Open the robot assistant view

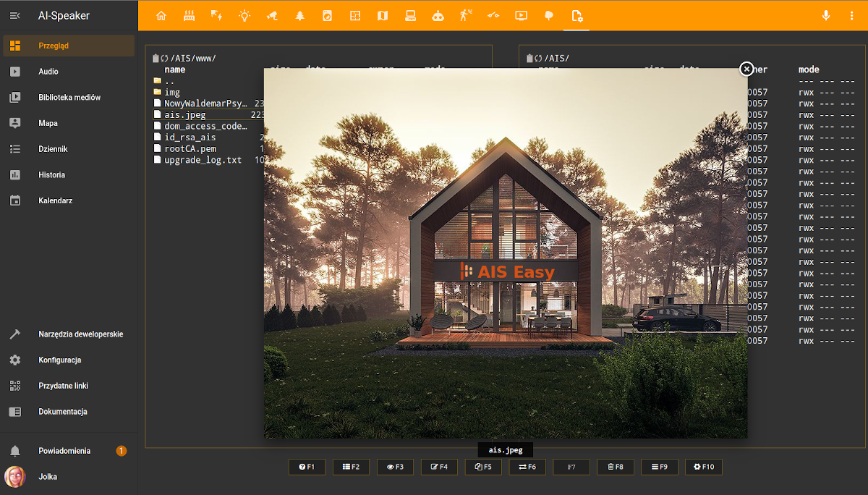click(x=438, y=15)
